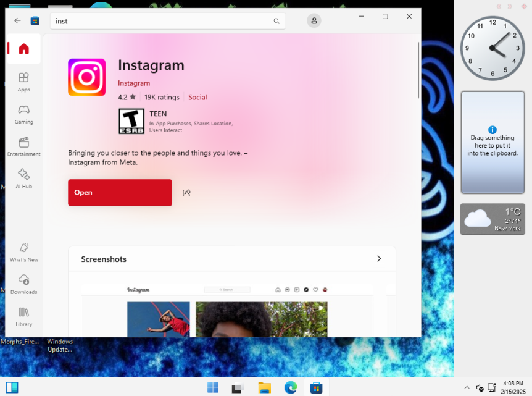Click the 'Bringing you closer' description text
The height and width of the screenshot is (396, 532).
[158, 158]
